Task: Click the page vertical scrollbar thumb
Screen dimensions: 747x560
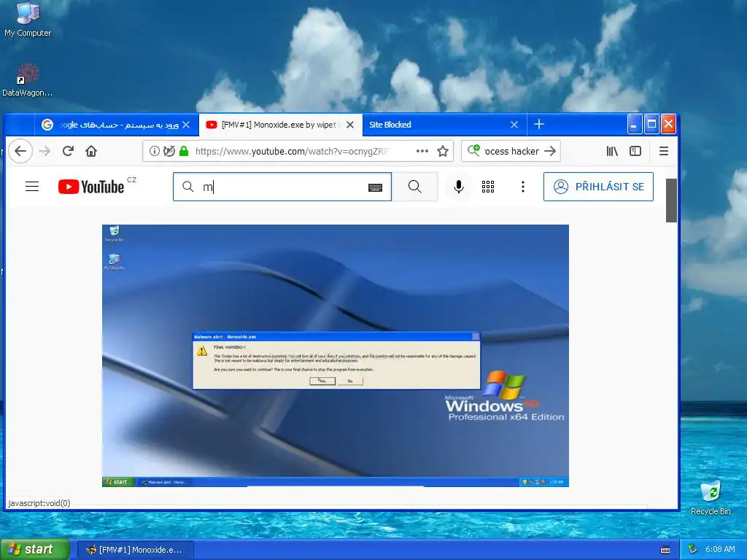Action: [671, 201]
